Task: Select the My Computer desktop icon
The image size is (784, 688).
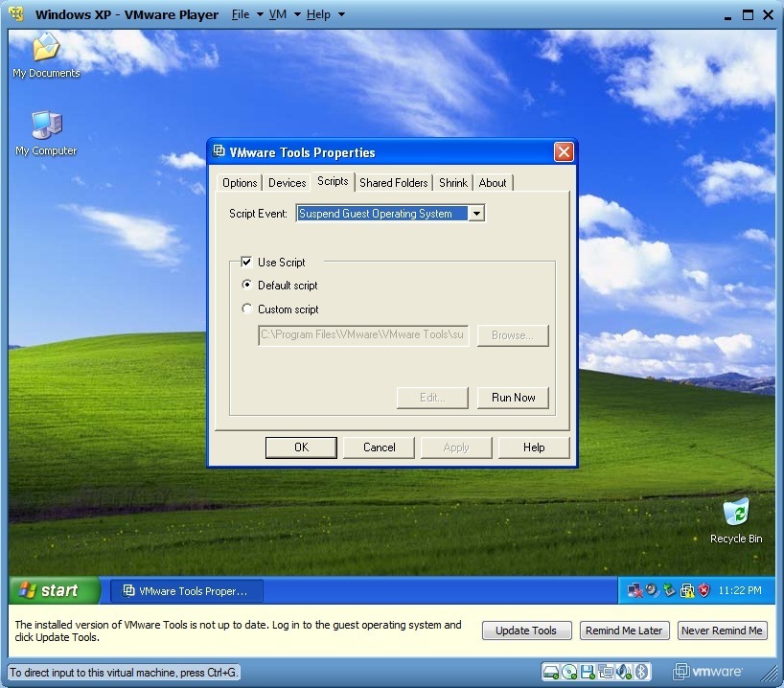Action: (x=46, y=133)
